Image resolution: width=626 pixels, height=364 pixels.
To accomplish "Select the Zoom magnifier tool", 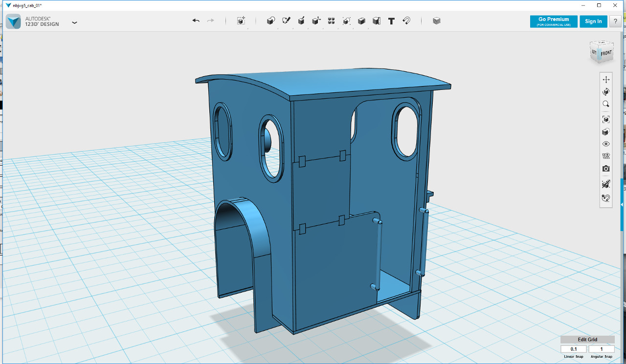I will [606, 104].
